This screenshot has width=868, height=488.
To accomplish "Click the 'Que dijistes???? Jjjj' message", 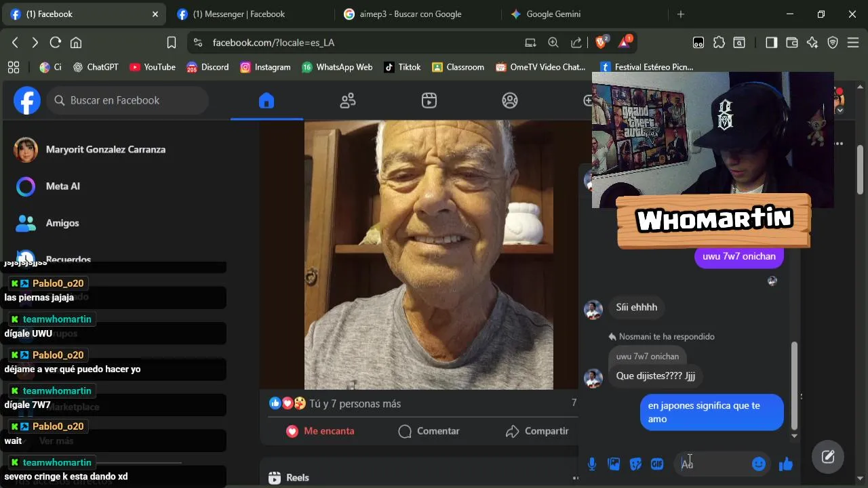I will [656, 375].
